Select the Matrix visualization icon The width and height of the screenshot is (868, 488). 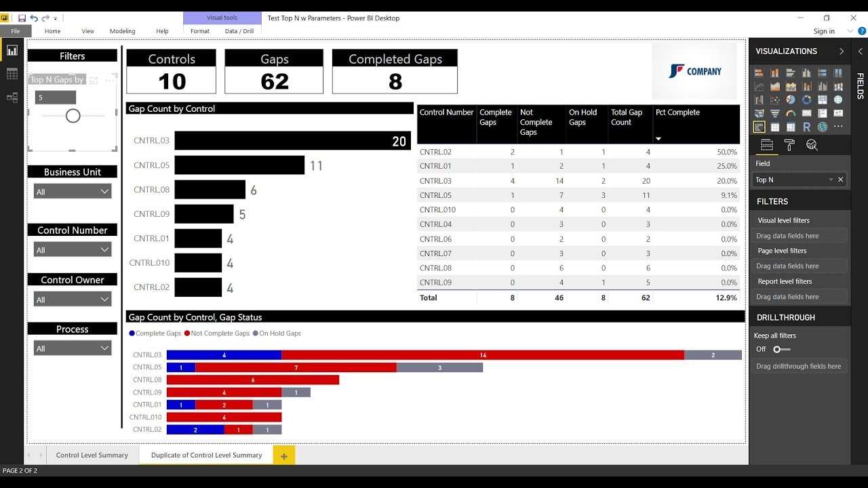791,127
